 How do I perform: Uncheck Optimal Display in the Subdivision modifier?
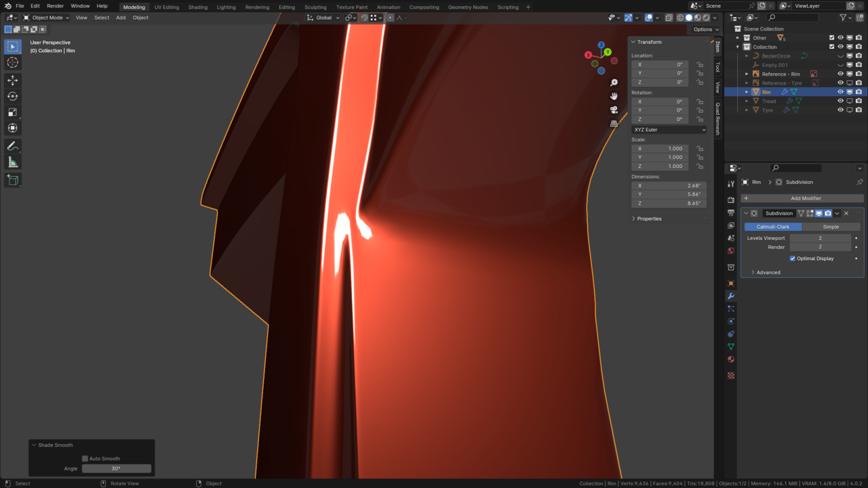point(792,258)
